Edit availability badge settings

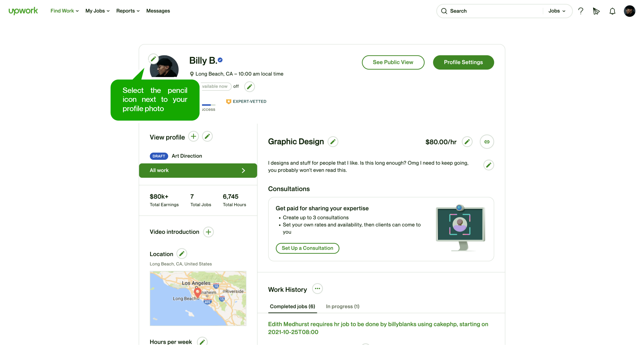tap(249, 87)
